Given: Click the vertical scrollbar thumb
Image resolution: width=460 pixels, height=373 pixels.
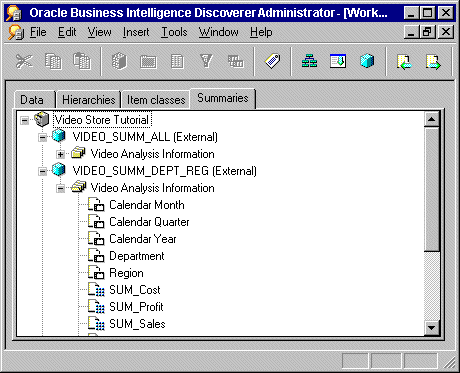Looking at the screenshot, I should tap(432, 189).
